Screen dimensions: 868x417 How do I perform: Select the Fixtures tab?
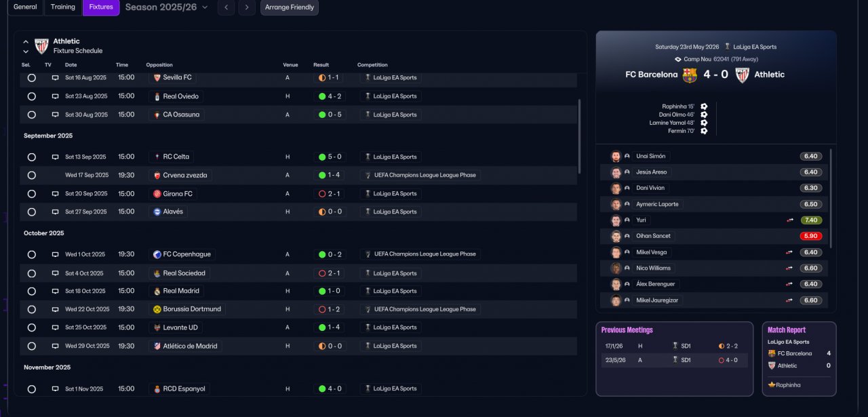point(101,7)
